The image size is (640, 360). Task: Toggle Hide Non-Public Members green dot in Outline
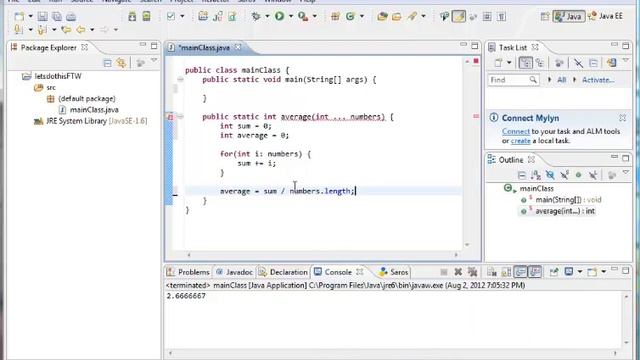tap(578, 176)
